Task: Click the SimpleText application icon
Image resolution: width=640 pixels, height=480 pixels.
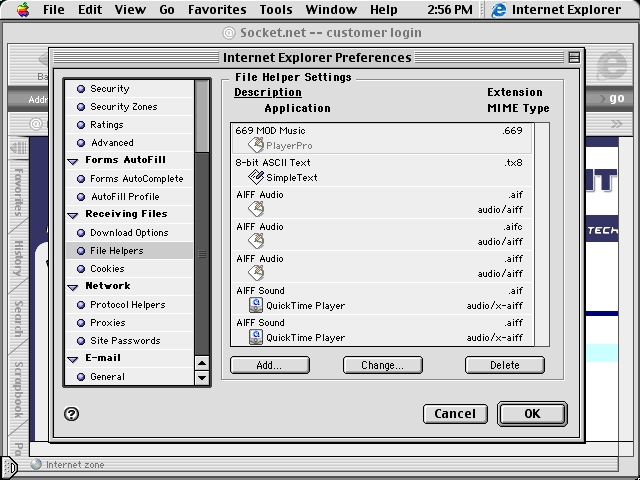Action: point(256,177)
